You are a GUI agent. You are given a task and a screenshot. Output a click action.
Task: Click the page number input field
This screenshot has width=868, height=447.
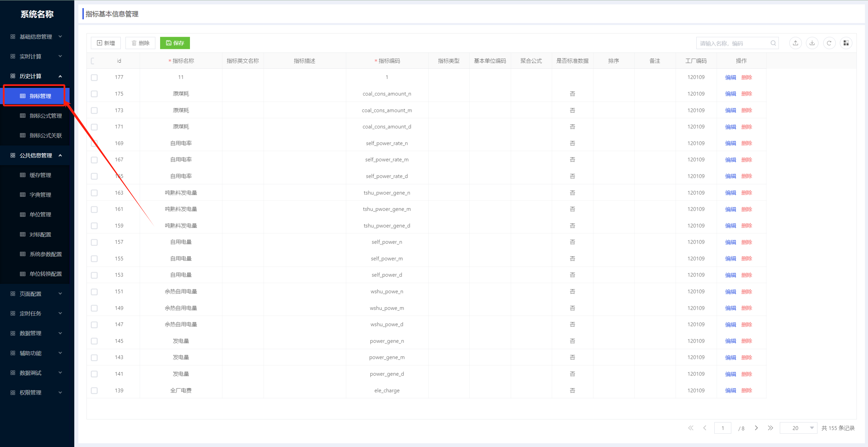(722, 428)
